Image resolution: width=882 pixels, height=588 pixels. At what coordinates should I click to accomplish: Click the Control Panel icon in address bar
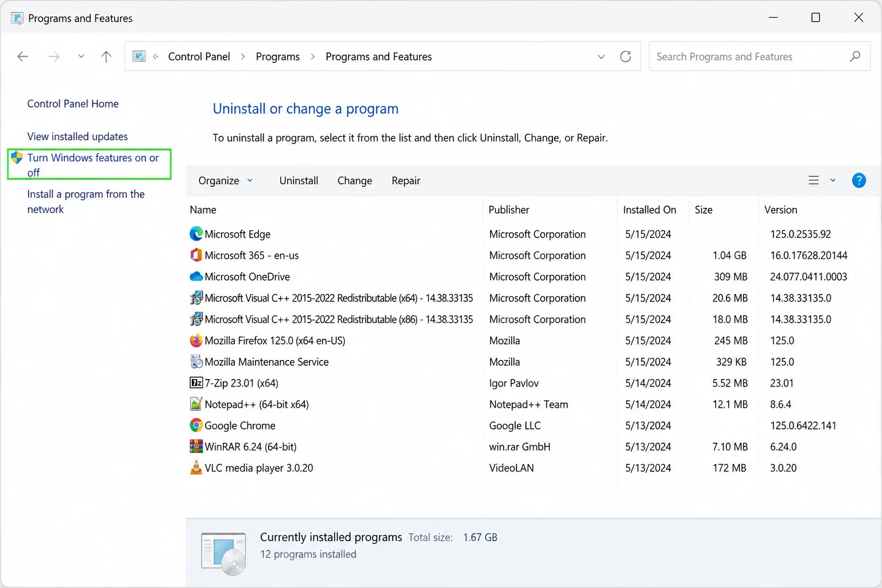[x=139, y=56]
